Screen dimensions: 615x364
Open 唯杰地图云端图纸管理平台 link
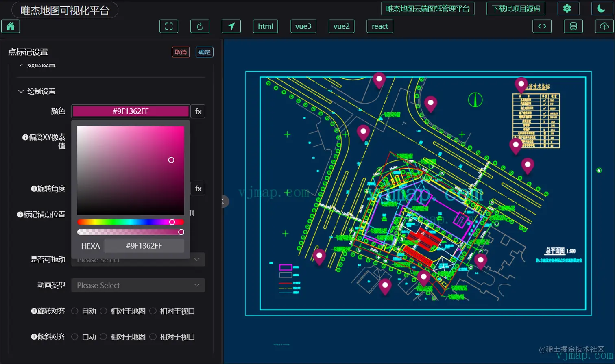pyautogui.click(x=428, y=9)
